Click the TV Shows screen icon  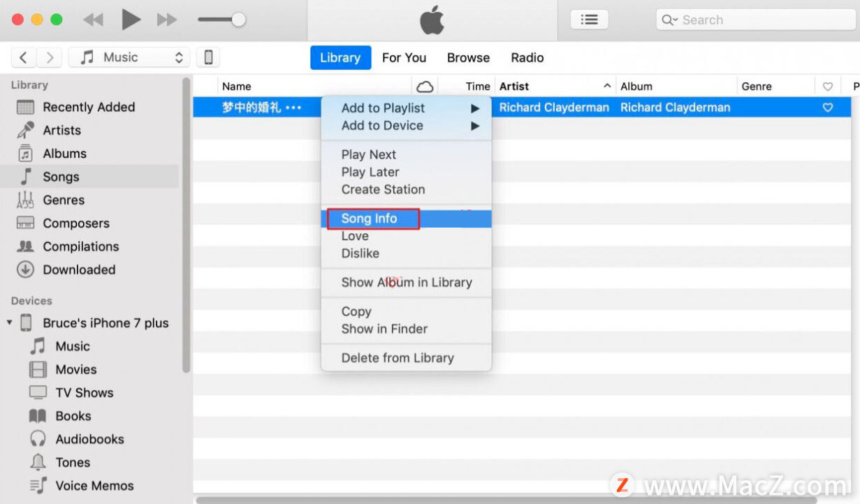(38, 392)
